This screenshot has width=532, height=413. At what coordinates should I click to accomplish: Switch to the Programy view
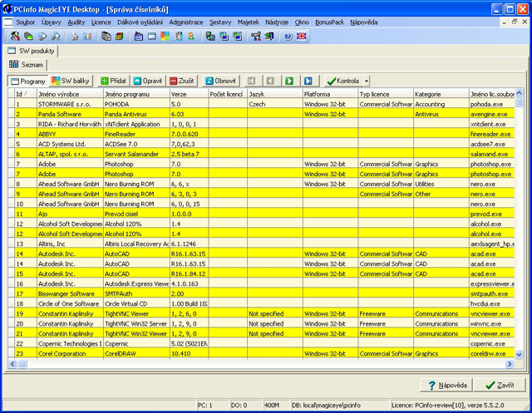point(28,81)
